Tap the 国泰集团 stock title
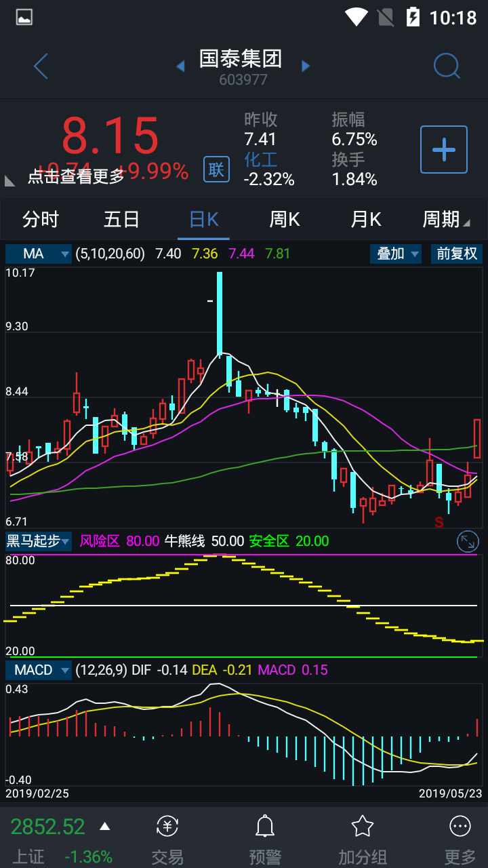The image size is (488, 868). tap(241, 59)
